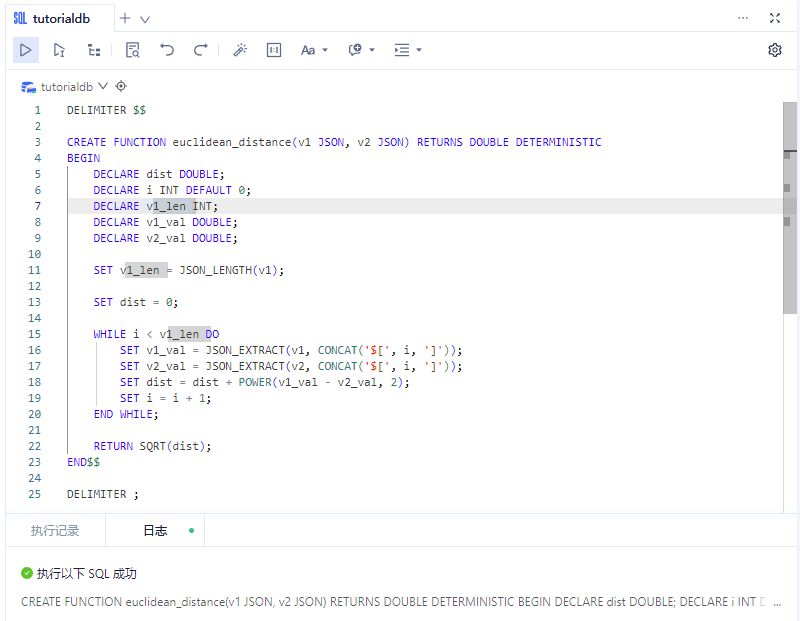
Task: Click the SET dist = 0 line
Action: tap(136, 303)
